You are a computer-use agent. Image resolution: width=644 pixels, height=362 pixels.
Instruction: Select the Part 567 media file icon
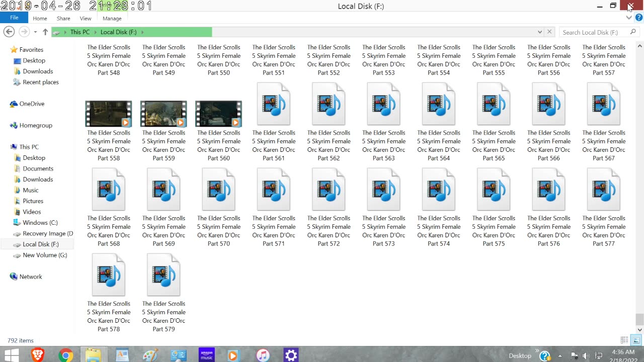pyautogui.click(x=604, y=104)
